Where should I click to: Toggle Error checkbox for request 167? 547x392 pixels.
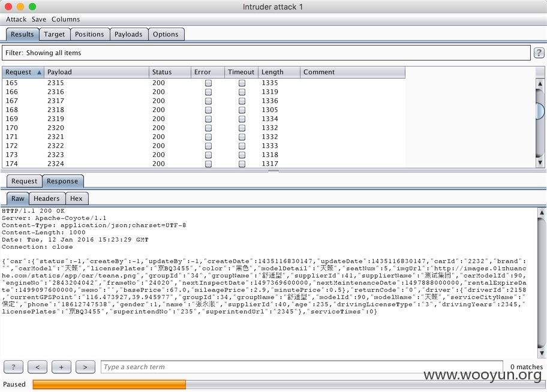pyautogui.click(x=208, y=101)
